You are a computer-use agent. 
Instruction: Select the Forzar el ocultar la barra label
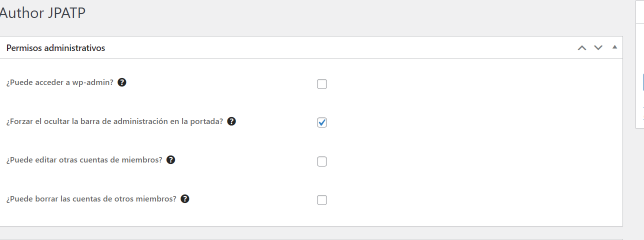click(114, 121)
